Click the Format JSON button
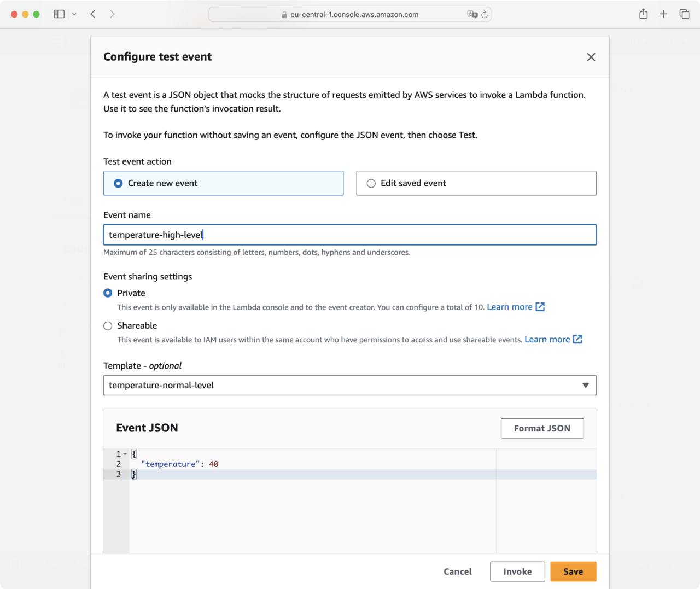The height and width of the screenshot is (589, 700). 542,428
